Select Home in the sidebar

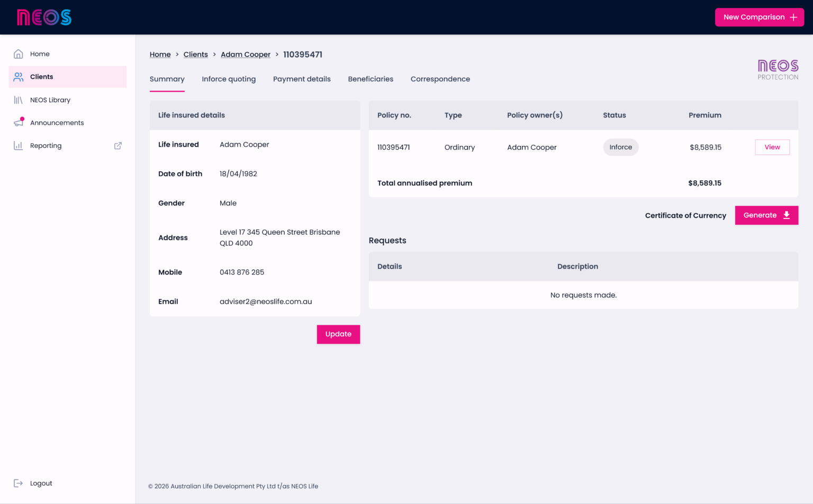(x=68, y=54)
